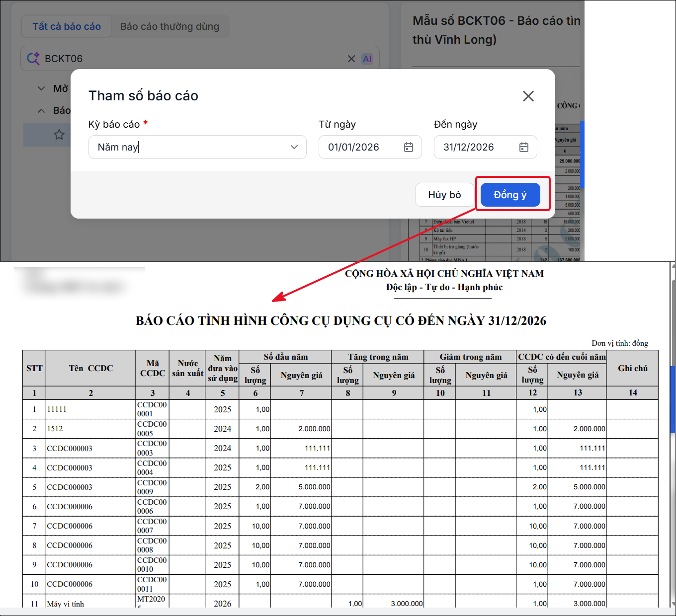Viewport: 676px width, 616px height.
Task: Clear the BCKT06 search text
Action: [351, 59]
